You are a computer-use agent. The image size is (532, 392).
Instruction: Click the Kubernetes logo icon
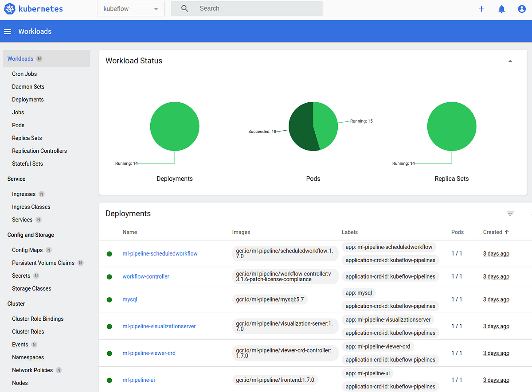10,8
